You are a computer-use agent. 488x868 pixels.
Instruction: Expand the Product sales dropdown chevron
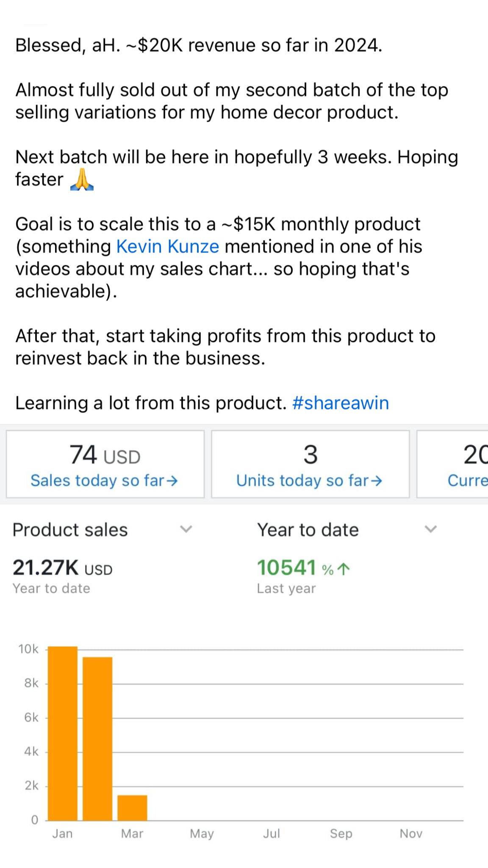click(x=186, y=529)
